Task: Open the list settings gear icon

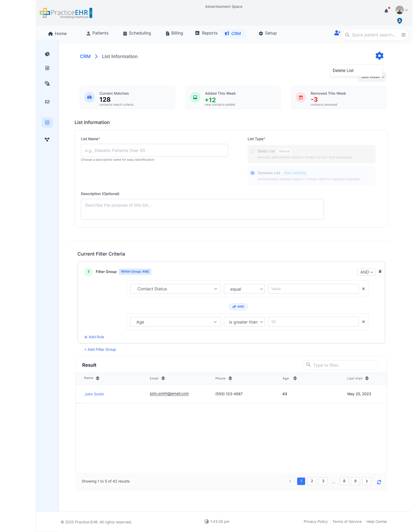Action: click(x=379, y=56)
